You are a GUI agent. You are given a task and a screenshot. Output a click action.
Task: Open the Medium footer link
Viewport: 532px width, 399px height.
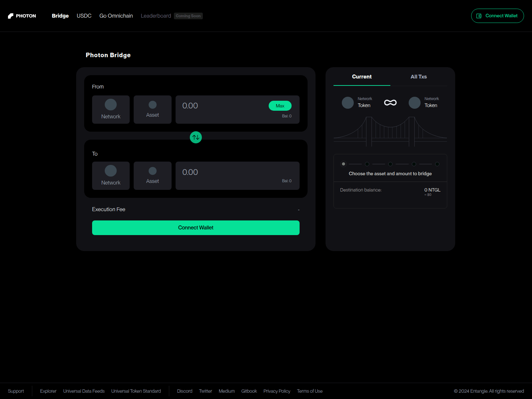pos(227,391)
